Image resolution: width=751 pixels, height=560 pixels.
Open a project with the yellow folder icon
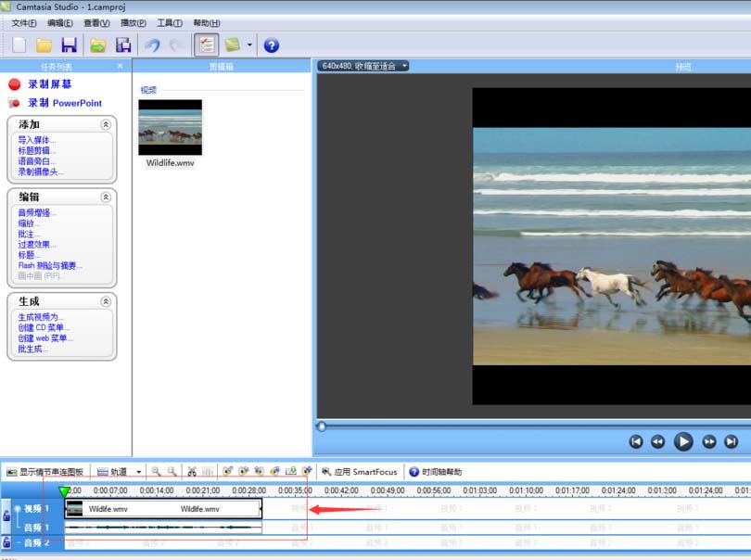click(44, 44)
